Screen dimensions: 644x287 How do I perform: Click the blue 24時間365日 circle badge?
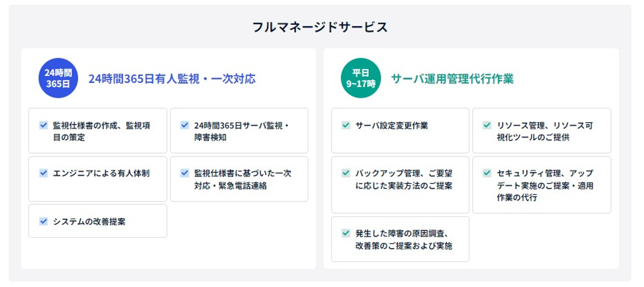coord(58,78)
